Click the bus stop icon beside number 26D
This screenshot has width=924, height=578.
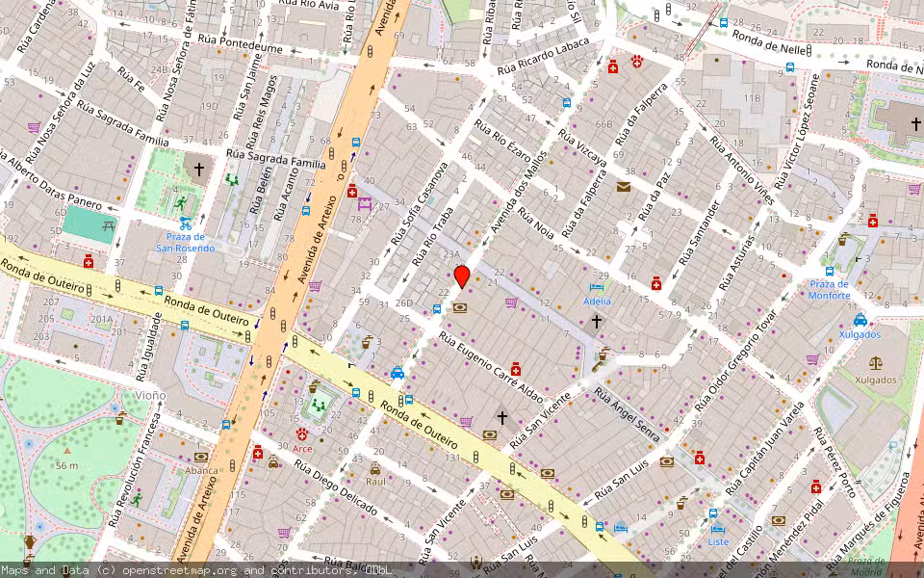click(x=437, y=308)
